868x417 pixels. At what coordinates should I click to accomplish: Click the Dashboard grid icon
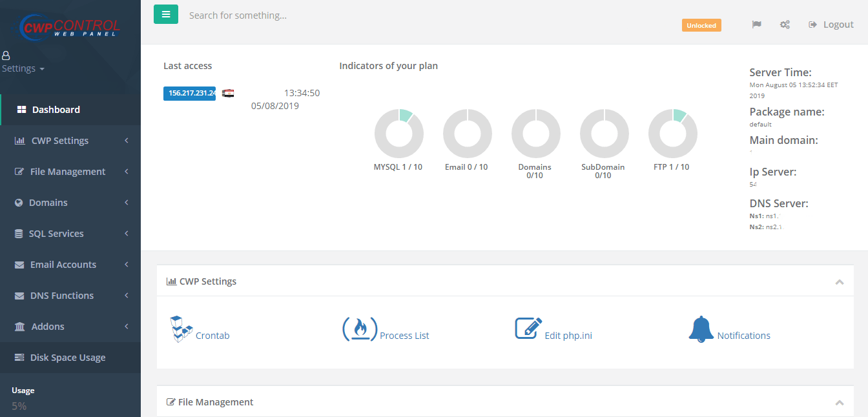21,110
